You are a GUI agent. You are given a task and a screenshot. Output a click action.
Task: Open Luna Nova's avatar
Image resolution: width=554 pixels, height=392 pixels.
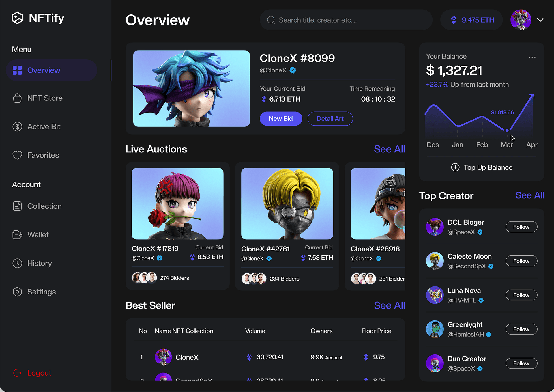point(435,295)
